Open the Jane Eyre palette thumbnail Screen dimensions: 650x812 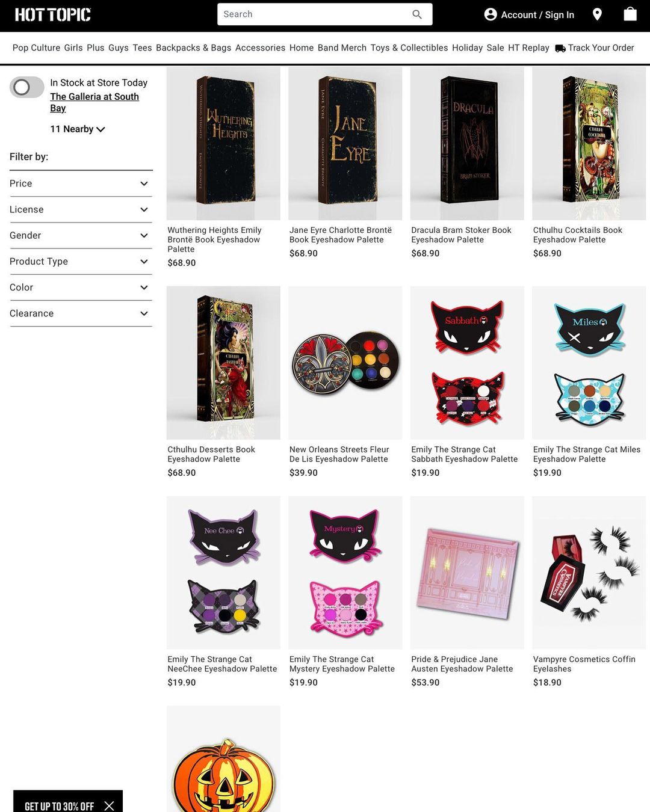click(345, 143)
